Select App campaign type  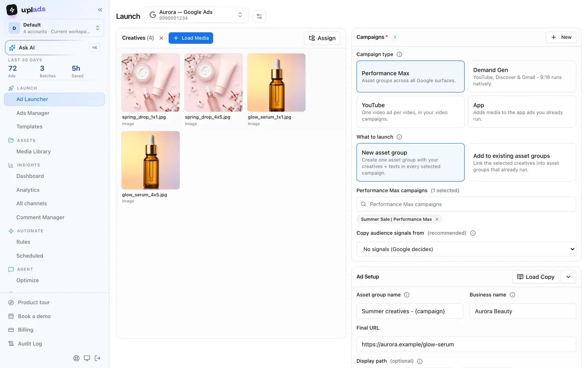click(522, 112)
